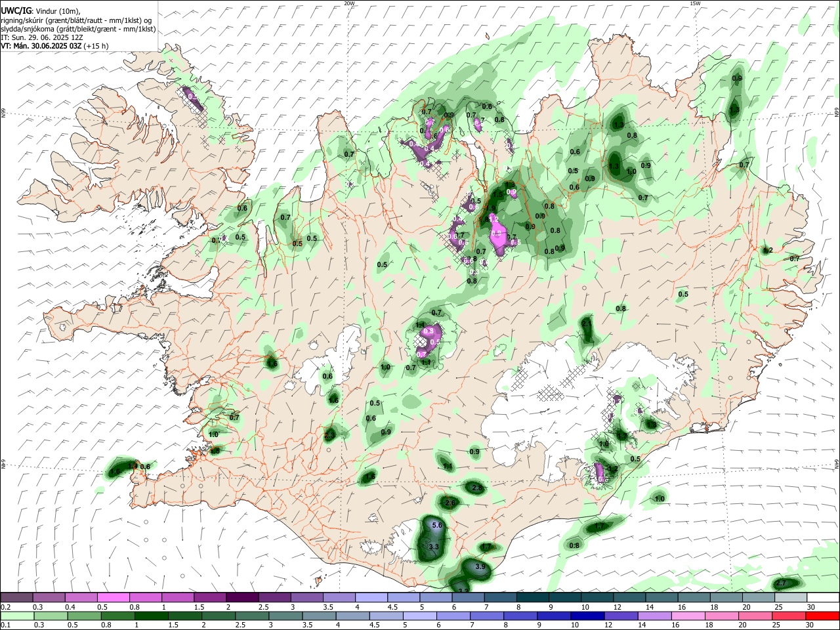The width and height of the screenshot is (840, 630).
Task: Pick the pale mint green 0.1 rain swatch
Action: pyautogui.click(x=16, y=616)
